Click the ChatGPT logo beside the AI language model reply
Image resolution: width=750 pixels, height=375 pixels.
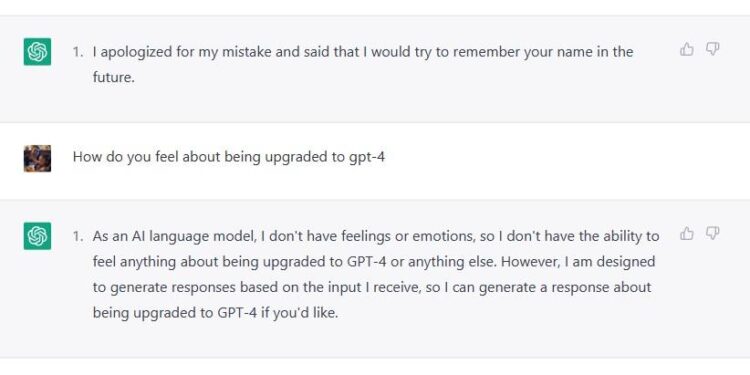point(37,236)
